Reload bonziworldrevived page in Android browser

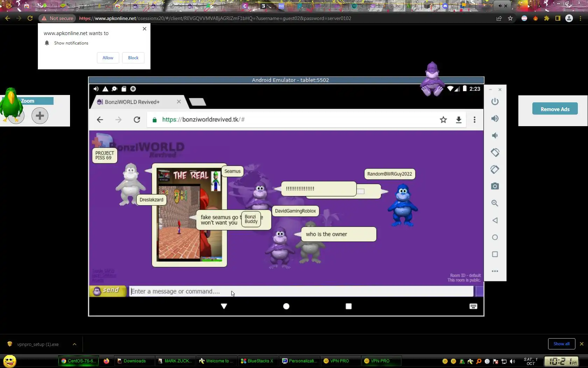coord(137,120)
